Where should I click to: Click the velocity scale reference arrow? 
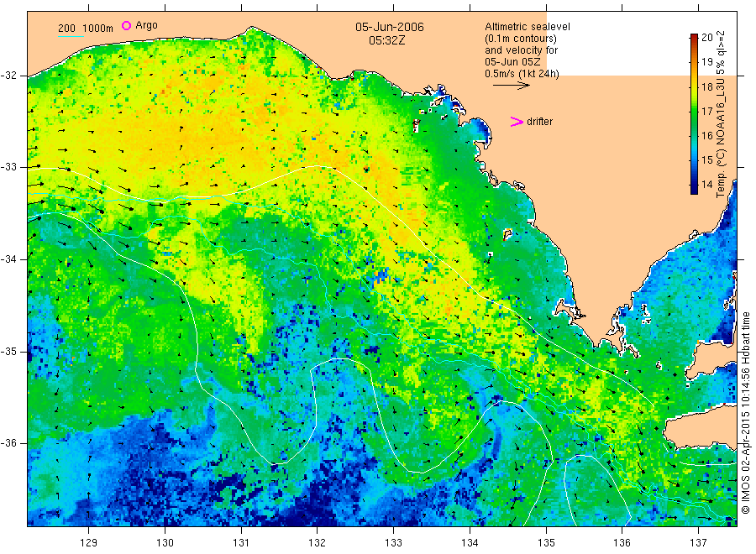[x=511, y=86]
